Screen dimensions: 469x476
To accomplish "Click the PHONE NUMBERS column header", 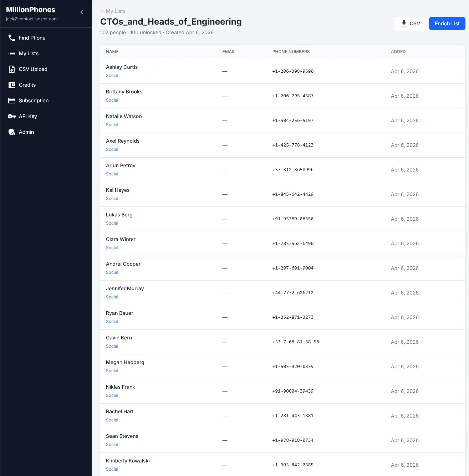I will coord(291,52).
